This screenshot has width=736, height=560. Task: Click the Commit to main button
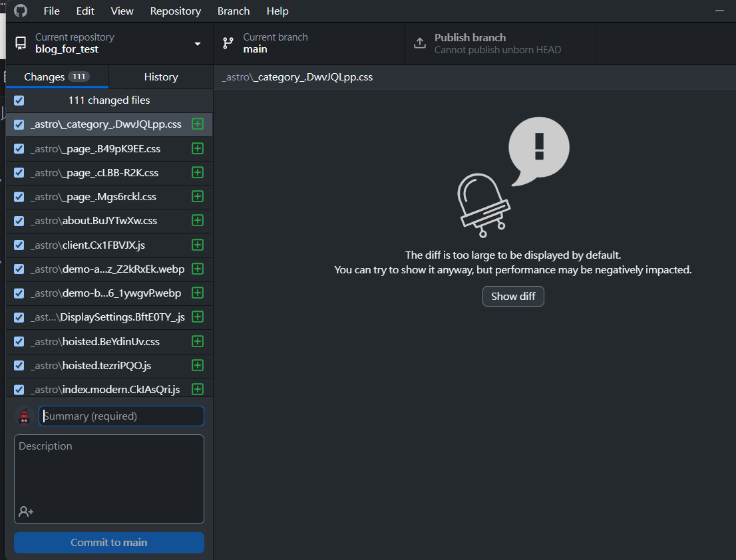109,543
